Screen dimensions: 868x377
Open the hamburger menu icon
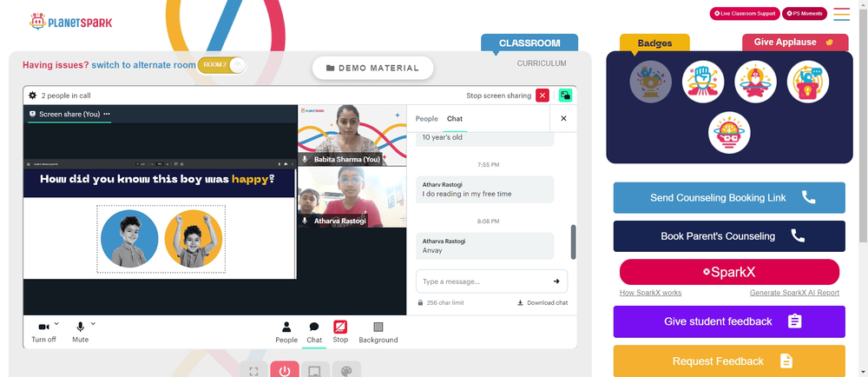point(841,14)
